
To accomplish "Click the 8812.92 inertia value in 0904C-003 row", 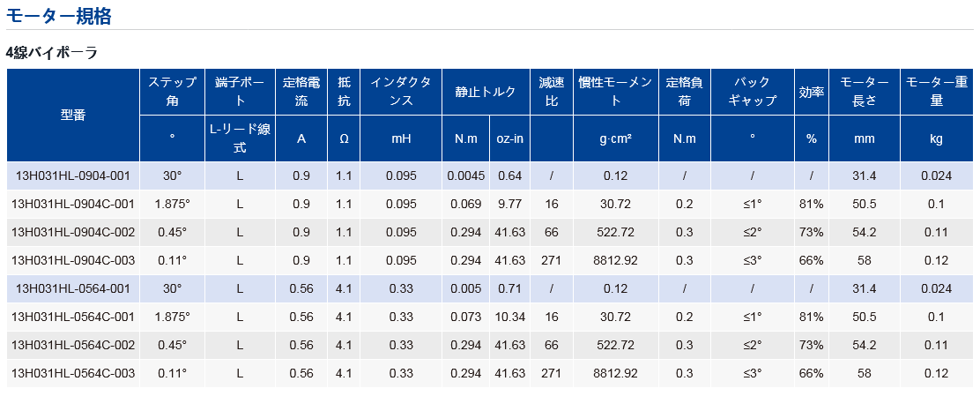I will pyautogui.click(x=616, y=260).
